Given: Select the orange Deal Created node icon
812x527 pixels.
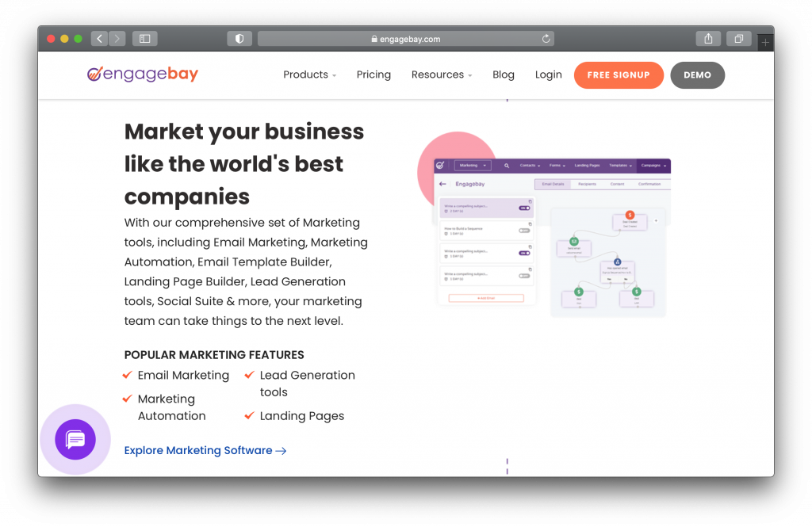Looking at the screenshot, I should (630, 215).
